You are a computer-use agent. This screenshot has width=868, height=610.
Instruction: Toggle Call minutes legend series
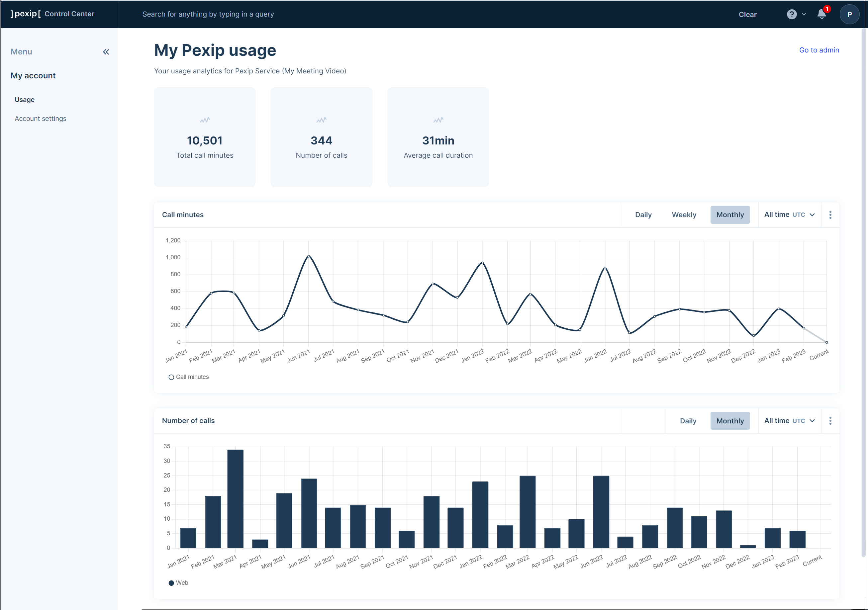pos(188,377)
